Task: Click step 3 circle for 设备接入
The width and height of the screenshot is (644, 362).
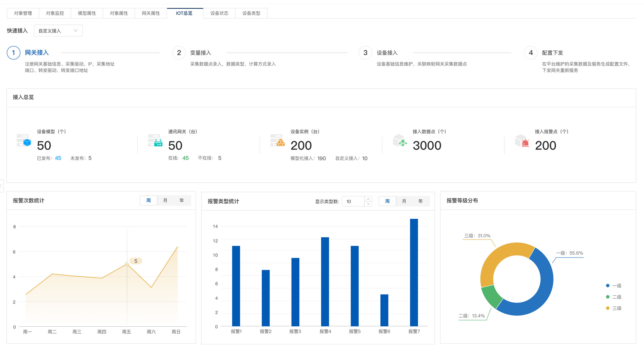Action: 365,53
